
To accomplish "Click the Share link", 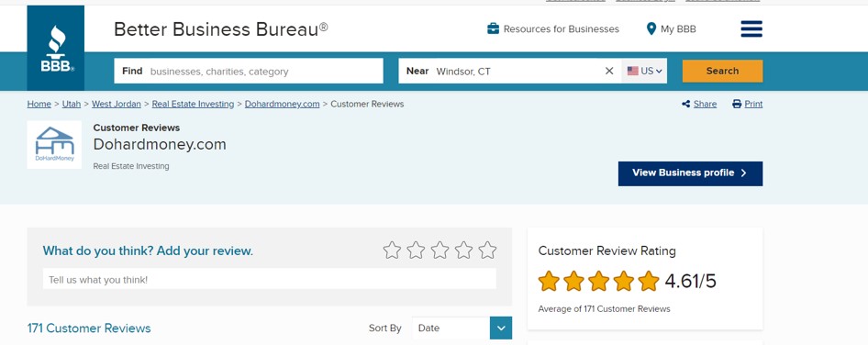I will 705,104.
